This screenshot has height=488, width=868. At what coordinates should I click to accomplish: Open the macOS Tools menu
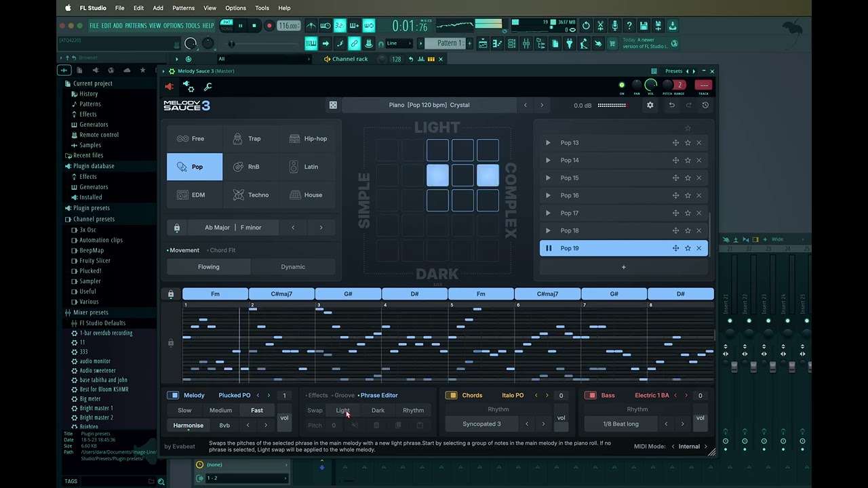pyautogui.click(x=262, y=8)
